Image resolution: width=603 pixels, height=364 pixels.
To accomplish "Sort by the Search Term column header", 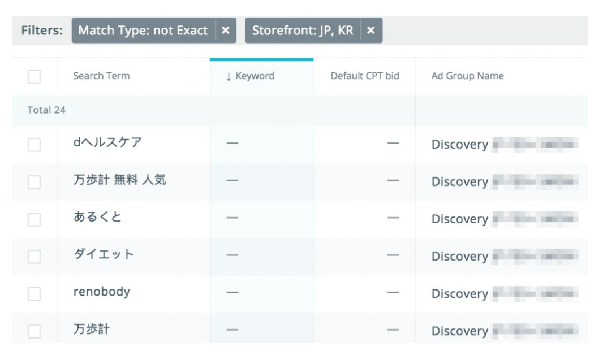I will coord(101,76).
